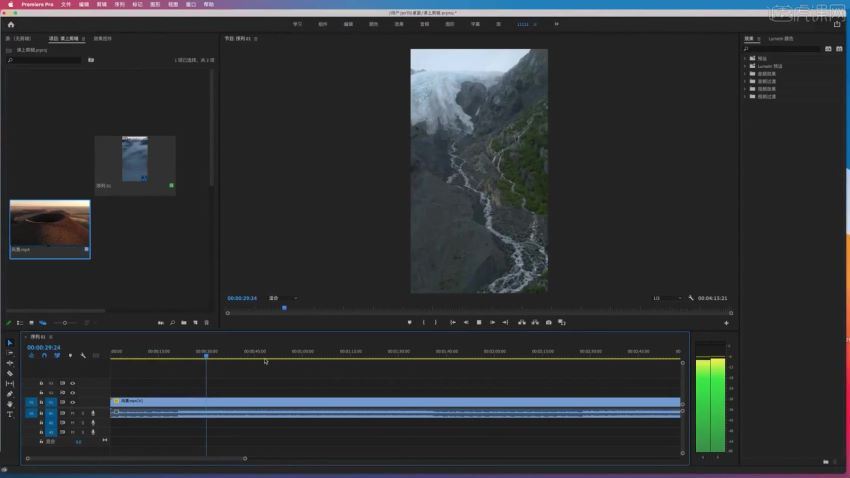Toggle Snap in timeline
850x478 pixels.
(x=44, y=356)
